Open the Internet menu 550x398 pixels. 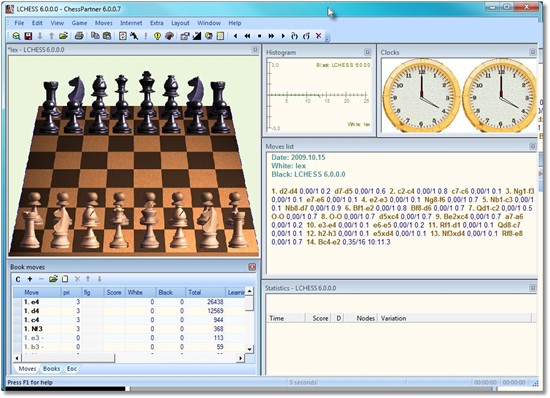pyautogui.click(x=131, y=23)
